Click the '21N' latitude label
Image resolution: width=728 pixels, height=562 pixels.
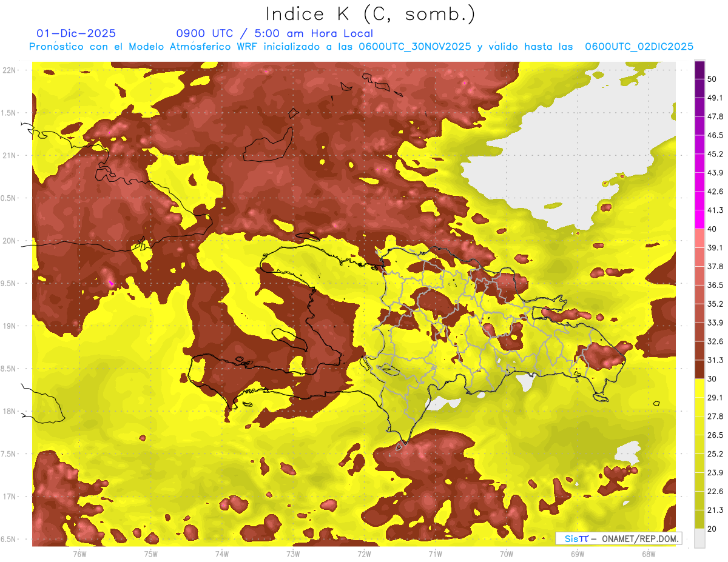pyautogui.click(x=10, y=155)
